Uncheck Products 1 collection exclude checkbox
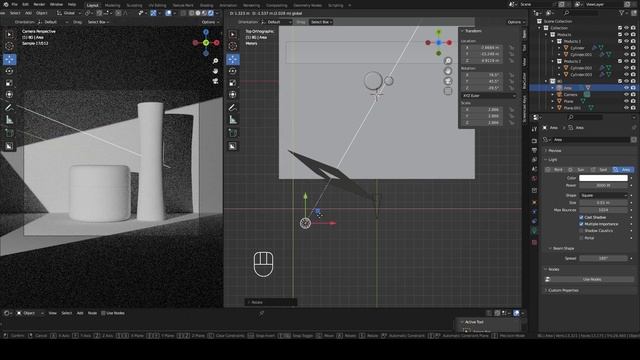Image resolution: width=640 pixels, height=360 pixels. [620, 41]
